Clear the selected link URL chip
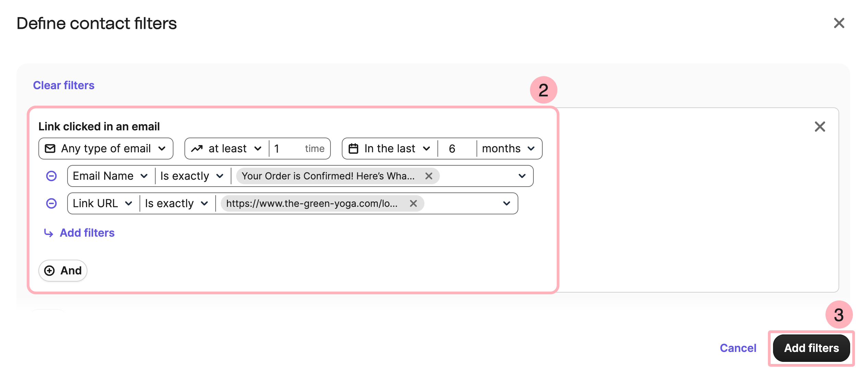Image resolution: width=868 pixels, height=378 pixels. click(x=413, y=203)
